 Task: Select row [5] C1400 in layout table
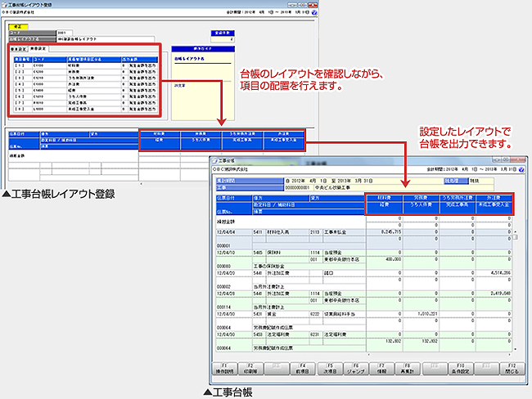click(x=85, y=91)
